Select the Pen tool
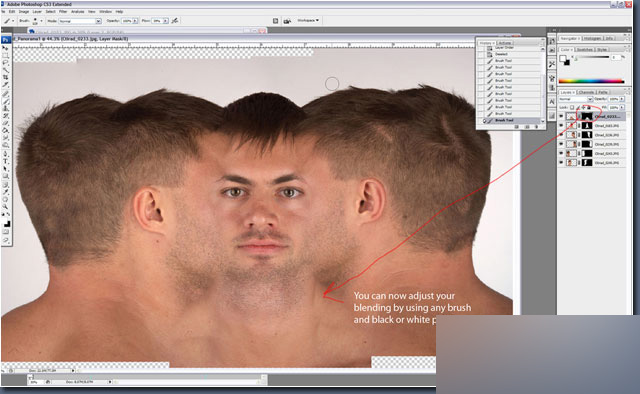 (x=5, y=154)
